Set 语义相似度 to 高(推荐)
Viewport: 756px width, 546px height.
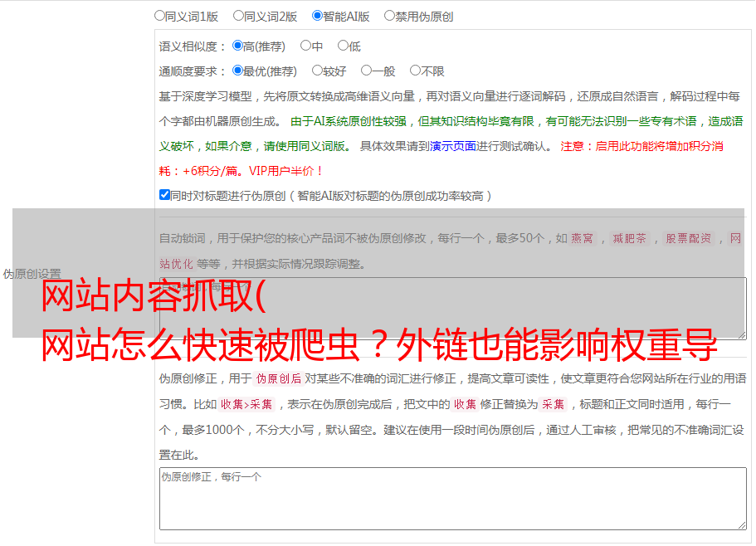click(237, 46)
